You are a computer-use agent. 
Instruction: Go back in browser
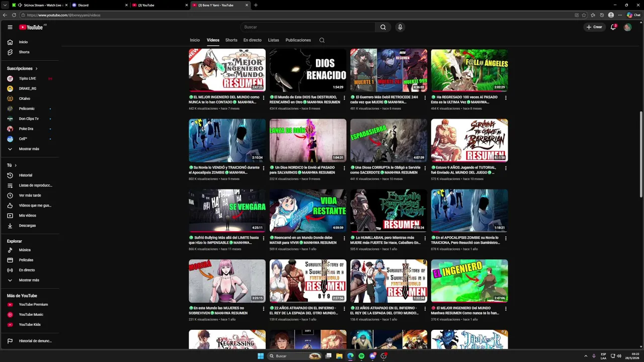(x=6, y=15)
